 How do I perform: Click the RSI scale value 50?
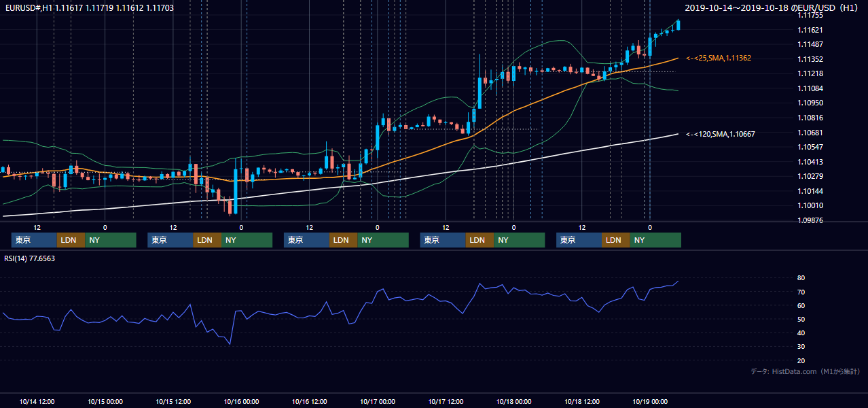coord(801,319)
